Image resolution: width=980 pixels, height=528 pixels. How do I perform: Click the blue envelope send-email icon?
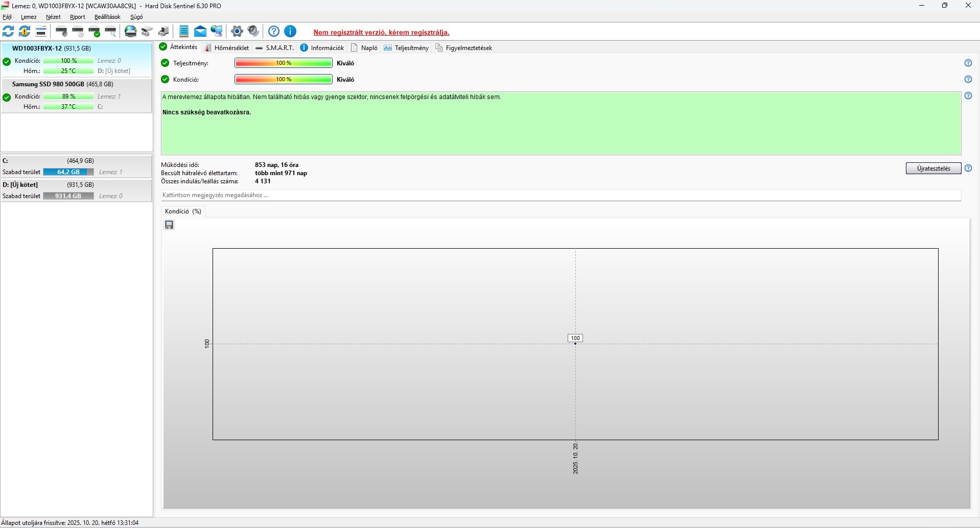click(200, 32)
